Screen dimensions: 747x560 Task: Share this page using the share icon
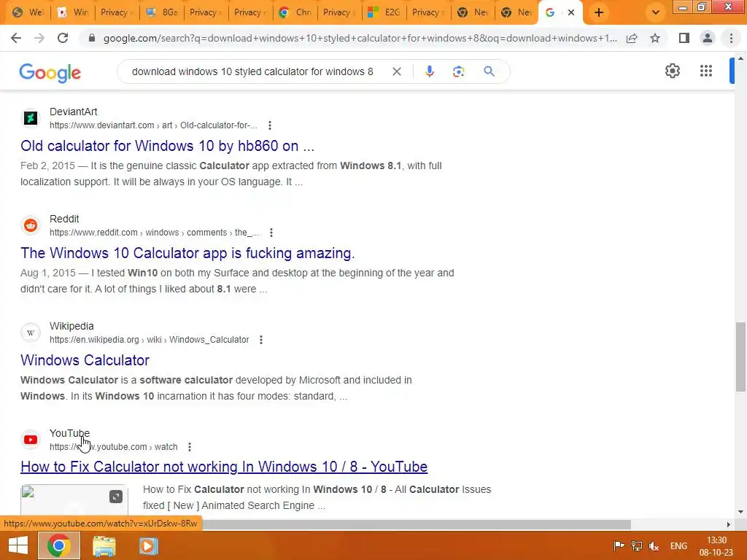(x=632, y=38)
